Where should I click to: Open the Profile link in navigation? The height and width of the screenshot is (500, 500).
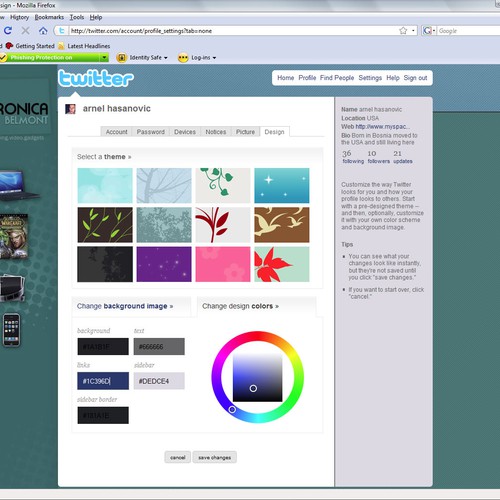tap(307, 78)
